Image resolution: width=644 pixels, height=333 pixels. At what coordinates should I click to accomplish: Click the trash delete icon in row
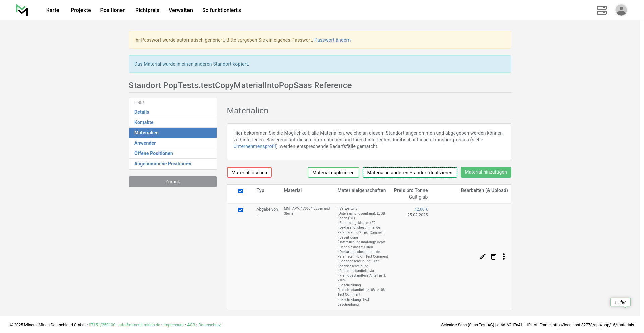click(493, 257)
